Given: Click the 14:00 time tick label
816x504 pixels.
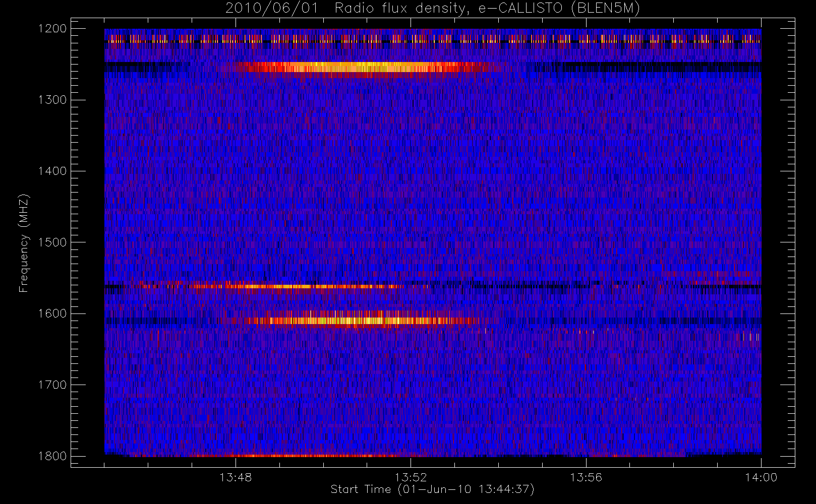Looking at the screenshot, I should [x=761, y=477].
